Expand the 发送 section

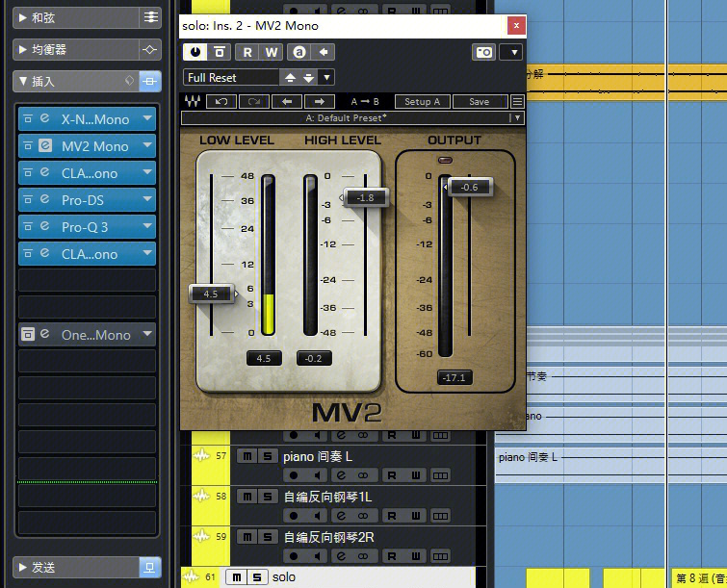click(x=22, y=567)
